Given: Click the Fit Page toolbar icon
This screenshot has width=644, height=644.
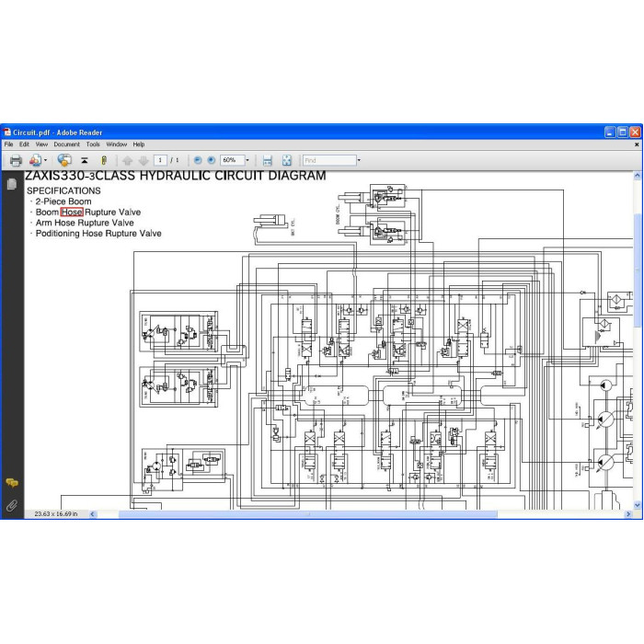Looking at the screenshot, I should tap(287, 160).
